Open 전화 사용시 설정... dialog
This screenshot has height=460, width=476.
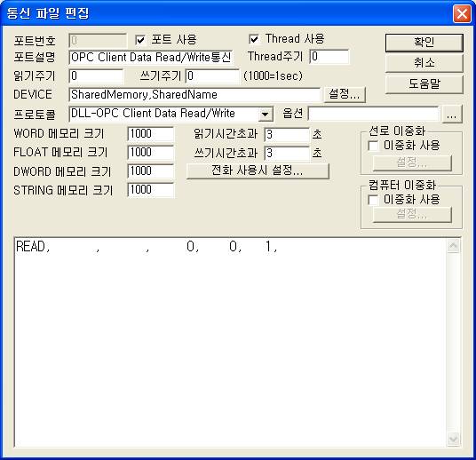click(258, 171)
